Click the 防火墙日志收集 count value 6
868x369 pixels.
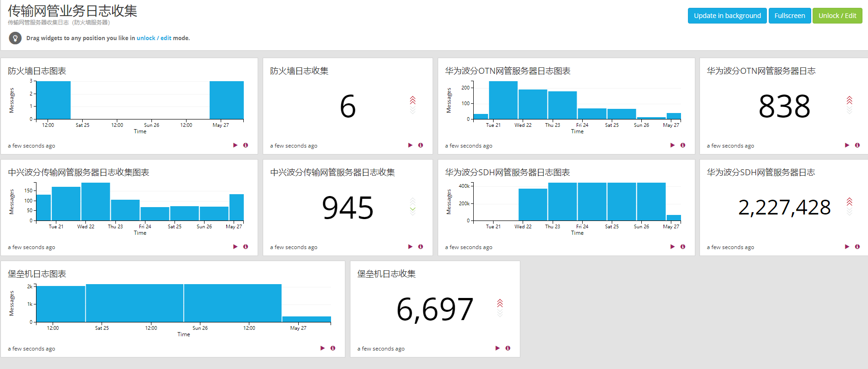coord(348,106)
